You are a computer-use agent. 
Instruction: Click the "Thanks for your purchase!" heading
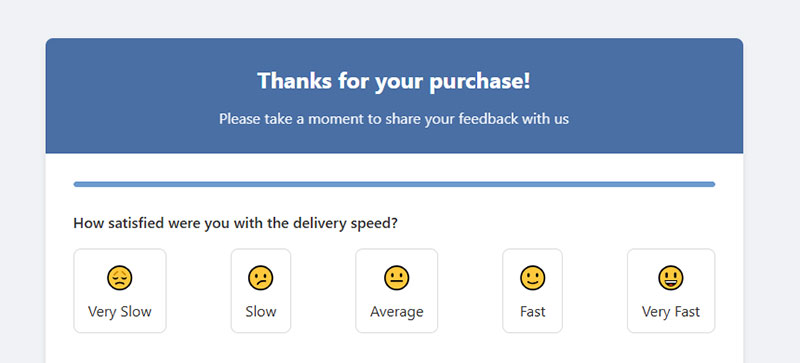point(394,81)
